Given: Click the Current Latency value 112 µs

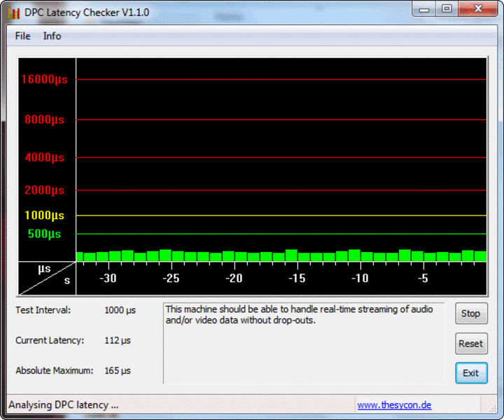Looking at the screenshot, I should tap(118, 340).
